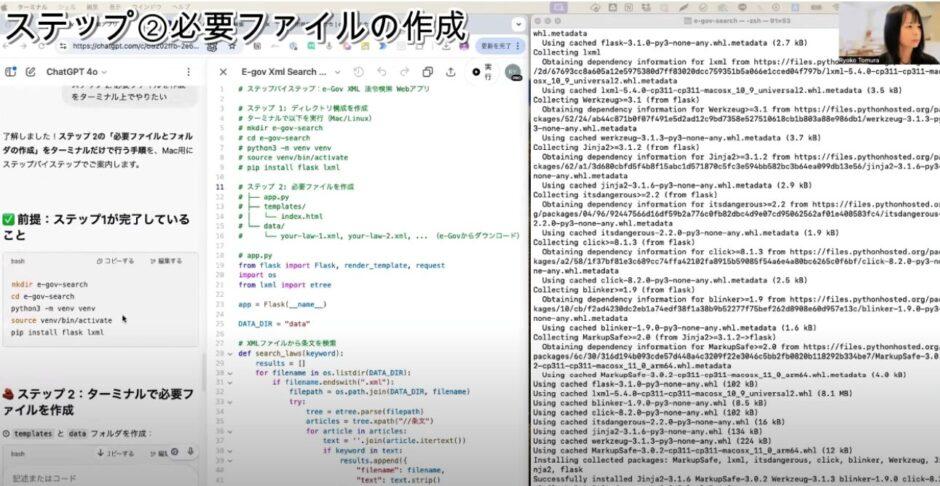Select 'pip install flask lxml' in chat
This screenshot has width=940, height=486.
point(57,333)
